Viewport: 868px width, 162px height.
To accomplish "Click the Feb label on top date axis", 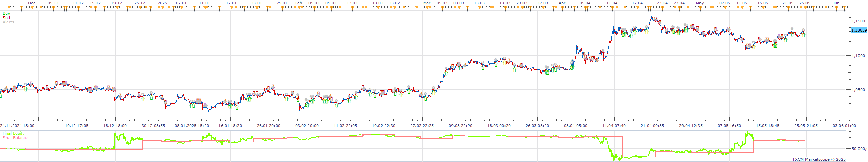I will coord(298,3).
